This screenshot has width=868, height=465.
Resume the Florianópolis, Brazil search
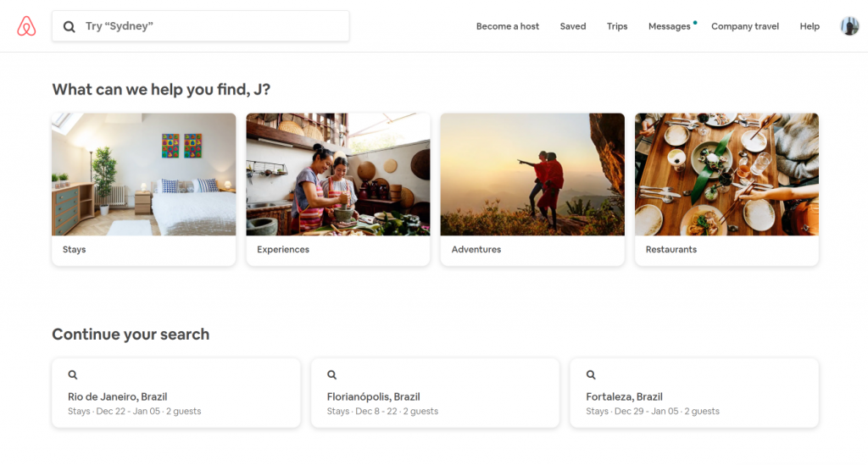tap(435, 396)
